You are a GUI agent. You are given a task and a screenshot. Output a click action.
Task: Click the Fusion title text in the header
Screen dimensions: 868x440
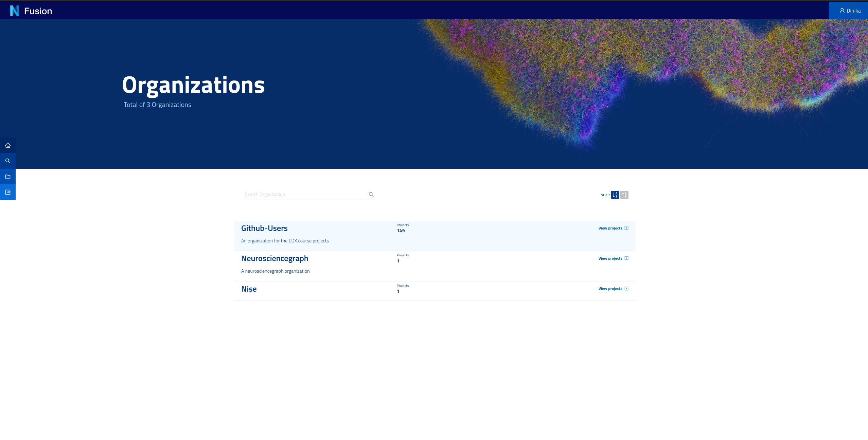point(38,11)
